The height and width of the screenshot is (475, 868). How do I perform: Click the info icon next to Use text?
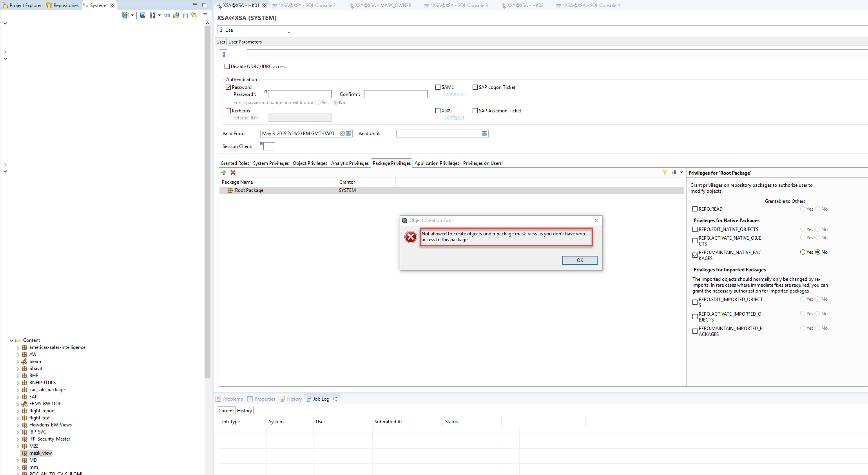click(221, 30)
